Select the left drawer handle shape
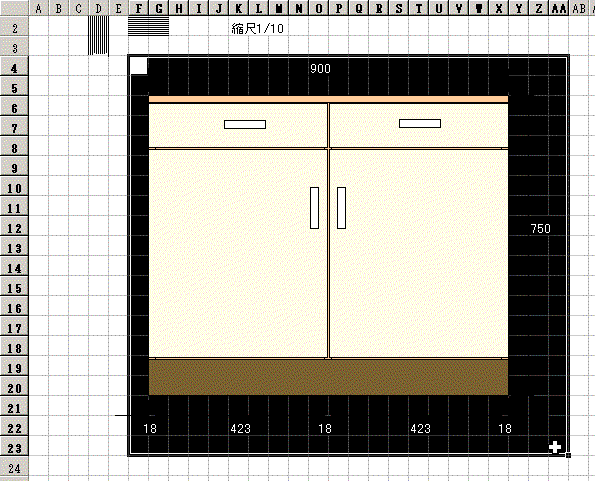This screenshot has width=595, height=481. click(x=245, y=124)
